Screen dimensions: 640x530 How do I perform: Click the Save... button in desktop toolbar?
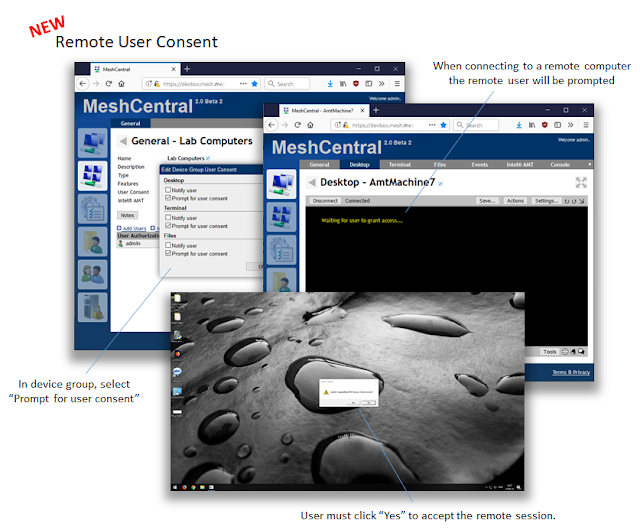click(x=487, y=201)
